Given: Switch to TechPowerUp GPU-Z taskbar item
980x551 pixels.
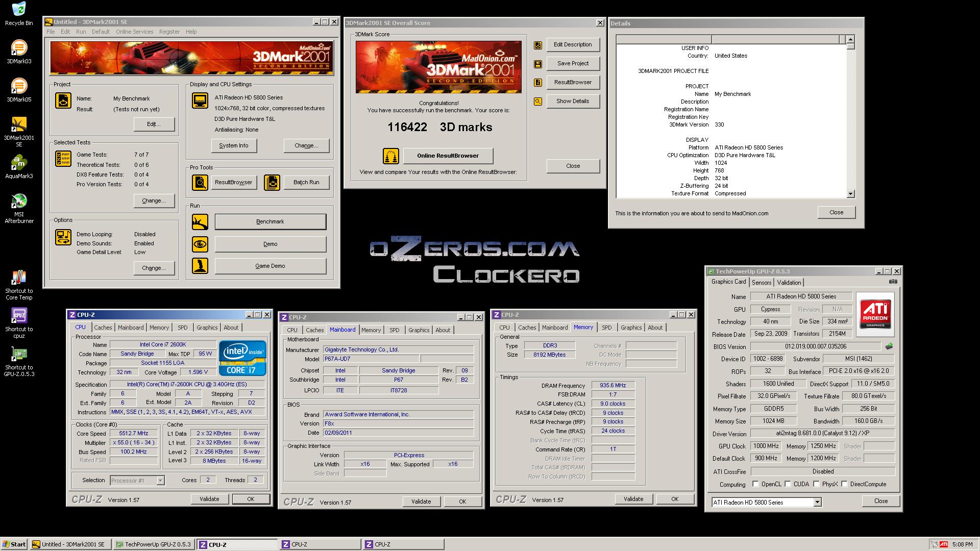Looking at the screenshot, I should pyautogui.click(x=154, y=544).
